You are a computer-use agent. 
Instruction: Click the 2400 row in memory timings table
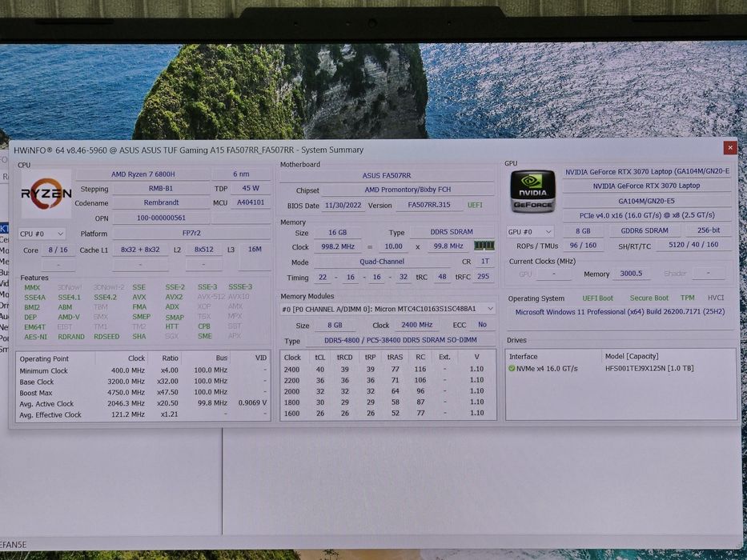(x=388, y=370)
